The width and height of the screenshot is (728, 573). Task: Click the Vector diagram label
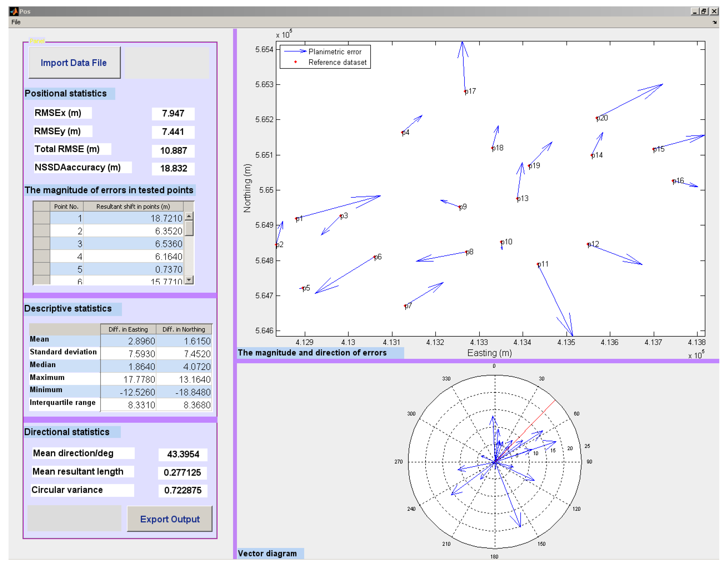coord(267,553)
